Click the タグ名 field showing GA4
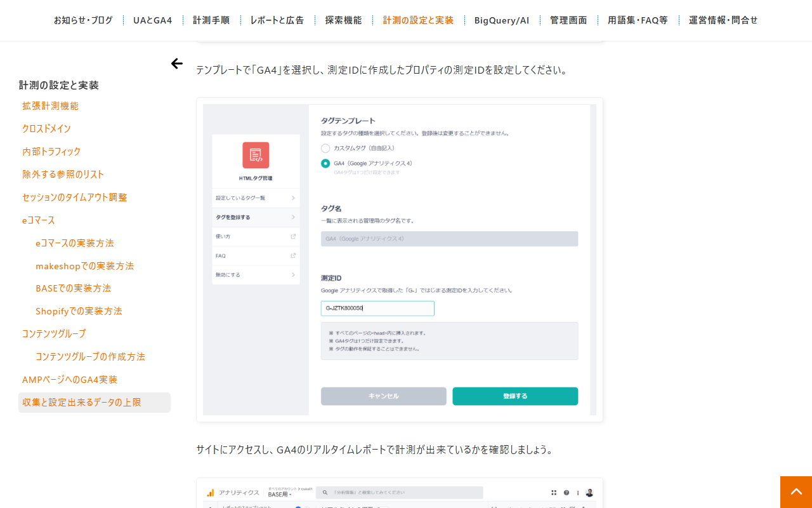Viewport: 812px width, 508px height. 449,239
